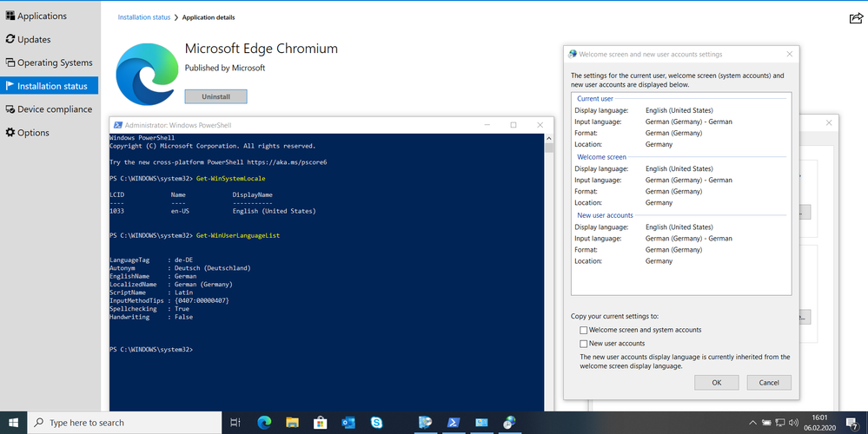Maximize the PowerShell window
The image size is (868, 434).
click(514, 125)
